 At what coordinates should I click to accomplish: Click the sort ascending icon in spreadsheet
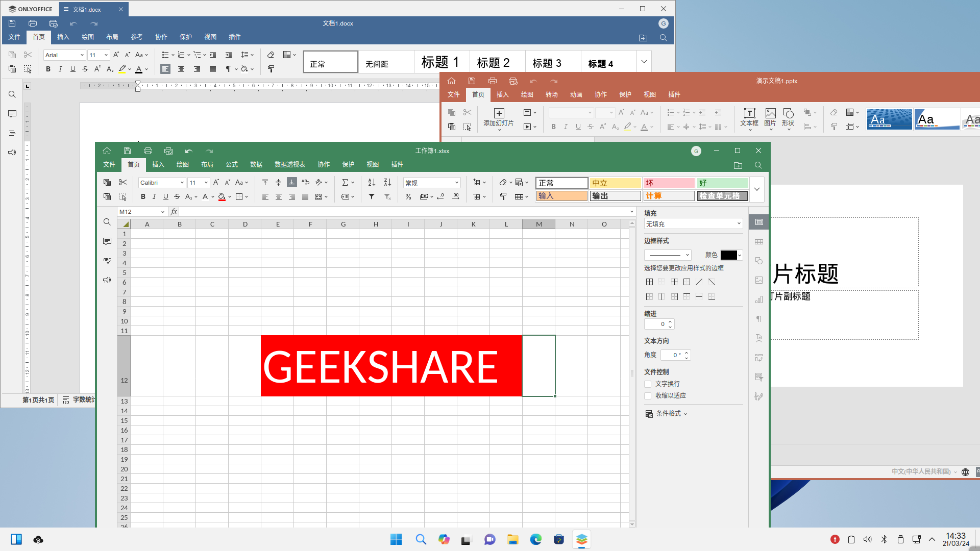[x=372, y=183]
